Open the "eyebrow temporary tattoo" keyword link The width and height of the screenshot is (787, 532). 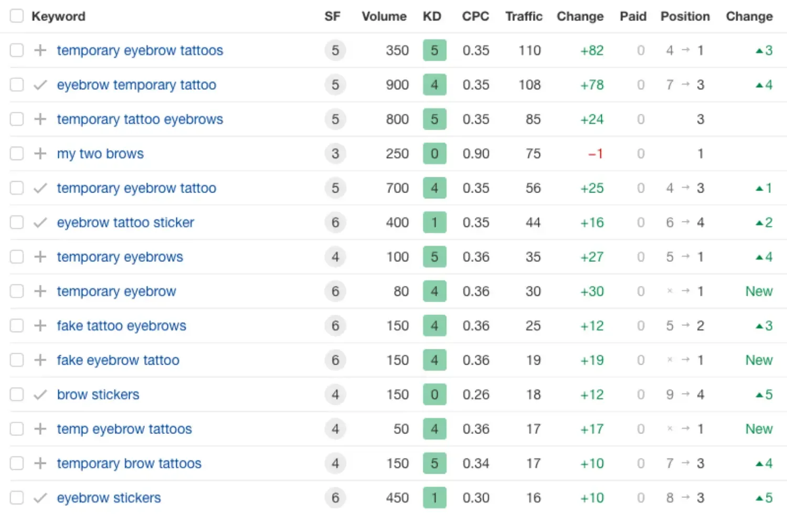[x=137, y=84]
